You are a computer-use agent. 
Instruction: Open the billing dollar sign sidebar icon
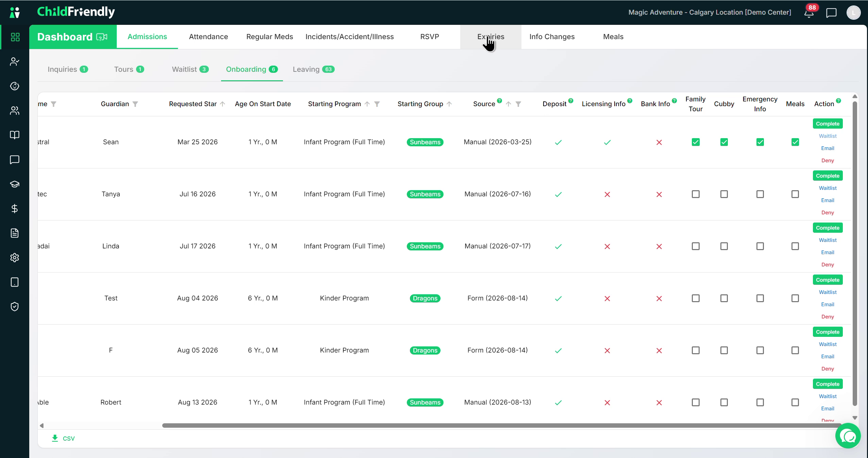(15, 209)
